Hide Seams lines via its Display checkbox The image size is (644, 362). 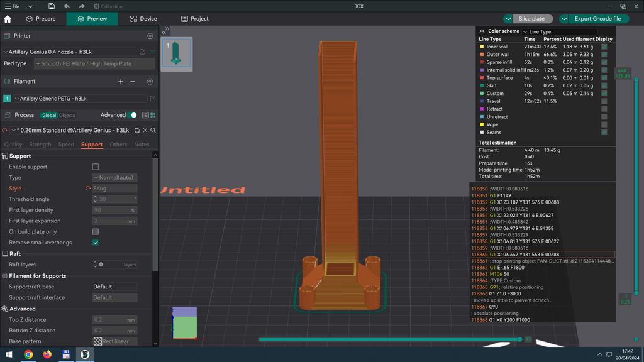pos(604,133)
